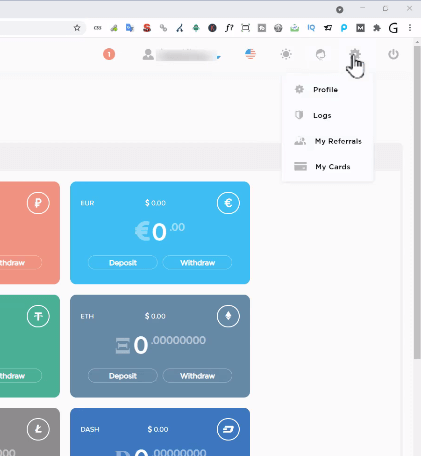Click the Tether circle icon
421x456 pixels.
pyautogui.click(x=38, y=316)
